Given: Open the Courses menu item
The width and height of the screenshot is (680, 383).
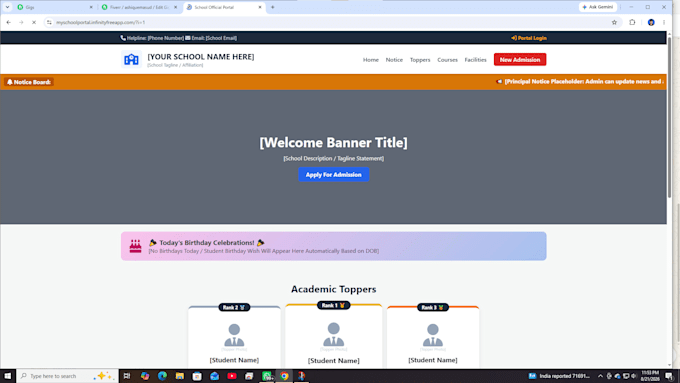Looking at the screenshot, I should coord(447,60).
